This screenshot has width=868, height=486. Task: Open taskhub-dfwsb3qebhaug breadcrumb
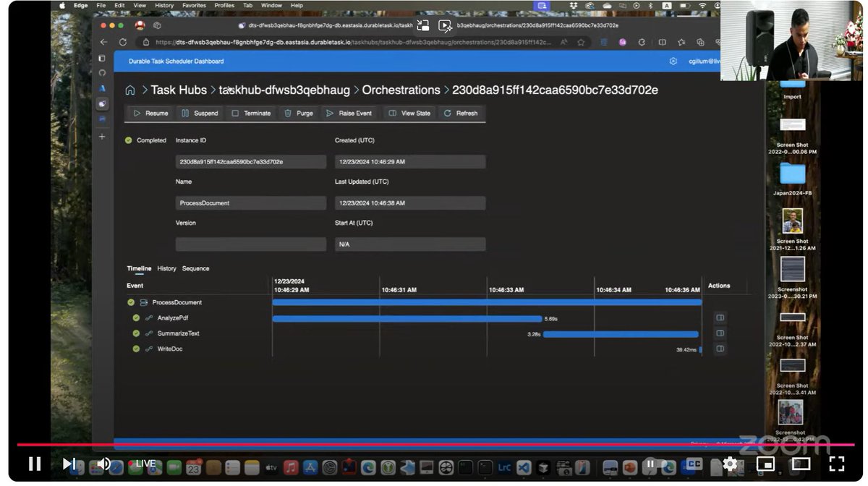point(284,90)
